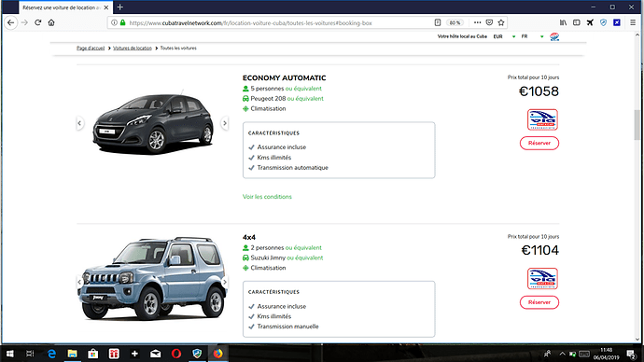Show hidden system tray icons

point(562,354)
